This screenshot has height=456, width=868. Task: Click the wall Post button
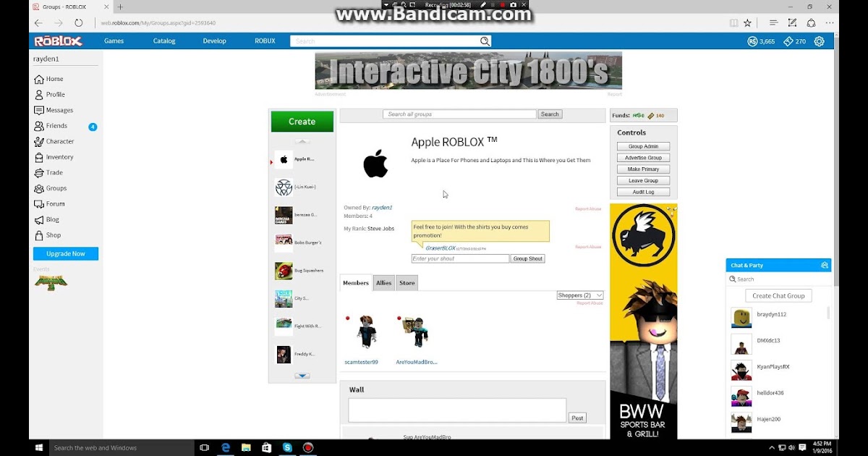click(577, 418)
